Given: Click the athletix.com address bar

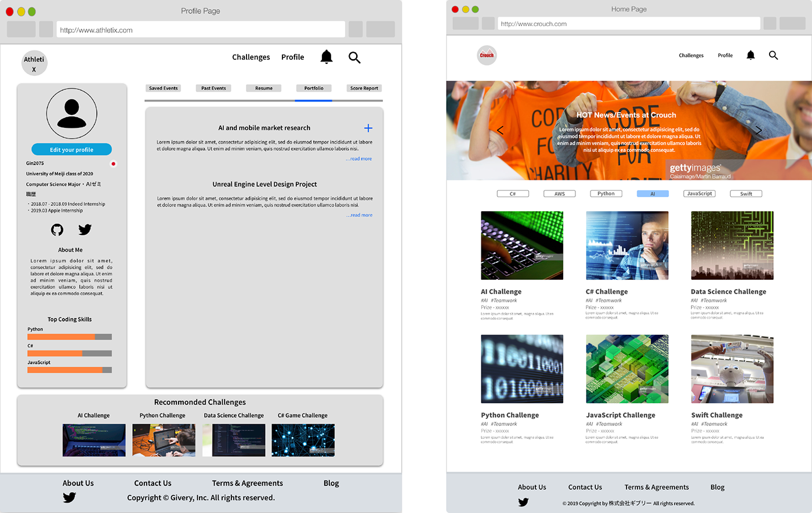Looking at the screenshot, I should click(x=201, y=30).
